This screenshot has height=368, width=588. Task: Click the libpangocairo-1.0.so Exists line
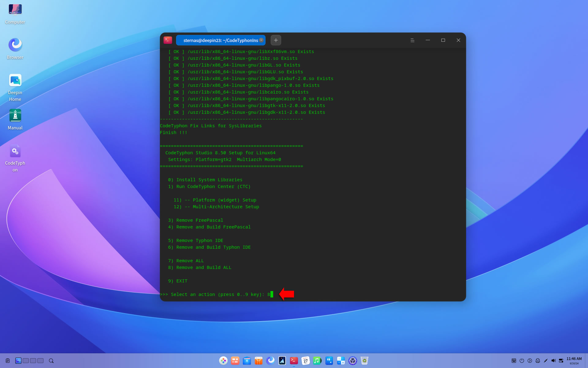pos(251,99)
